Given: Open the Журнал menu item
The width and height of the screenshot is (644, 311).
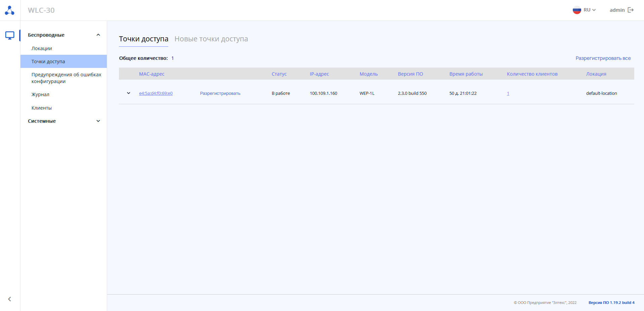Looking at the screenshot, I should (x=40, y=94).
